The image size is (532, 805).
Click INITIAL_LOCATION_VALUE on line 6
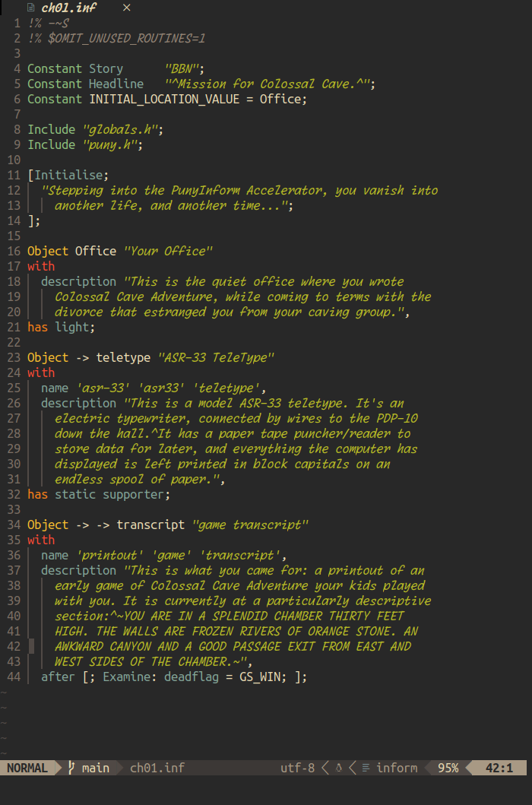pyautogui.click(x=164, y=99)
